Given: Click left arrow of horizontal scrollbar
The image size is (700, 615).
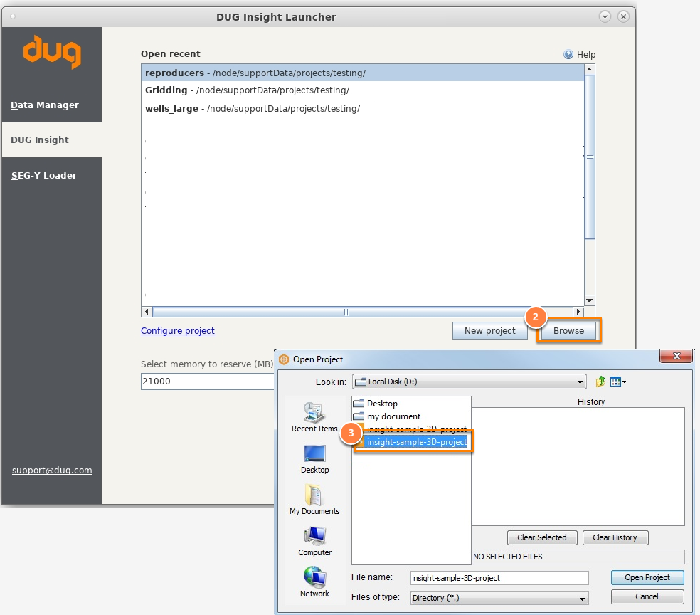Looking at the screenshot, I should [147, 312].
